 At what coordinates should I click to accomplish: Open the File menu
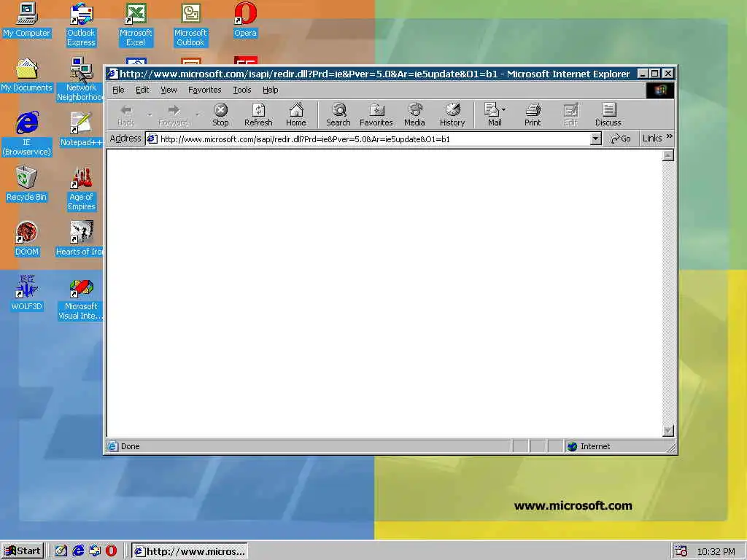coord(118,90)
